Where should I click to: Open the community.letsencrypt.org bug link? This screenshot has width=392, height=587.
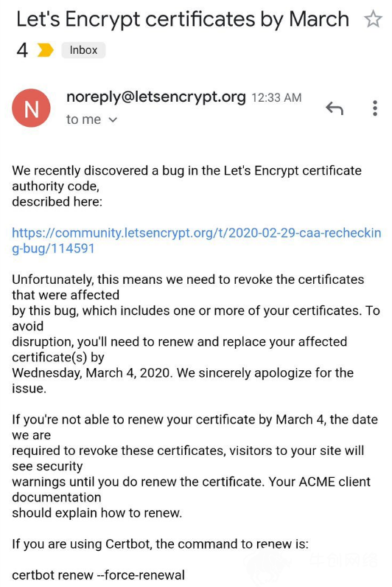pyautogui.click(x=197, y=240)
